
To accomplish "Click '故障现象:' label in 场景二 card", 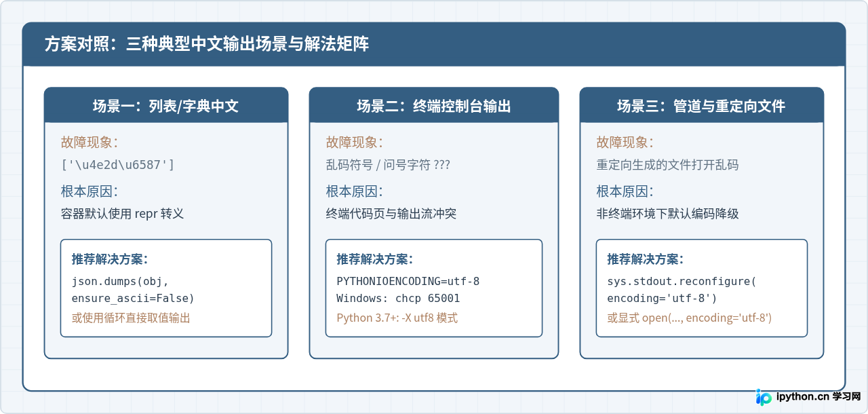I will [x=354, y=143].
